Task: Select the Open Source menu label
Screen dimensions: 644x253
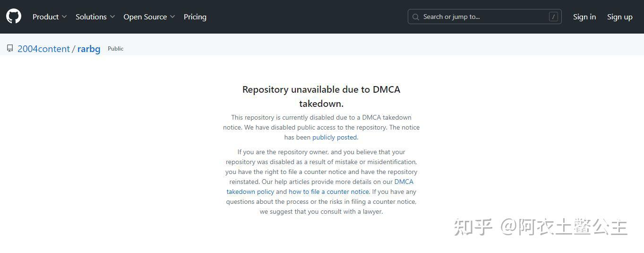Action: pos(145,17)
